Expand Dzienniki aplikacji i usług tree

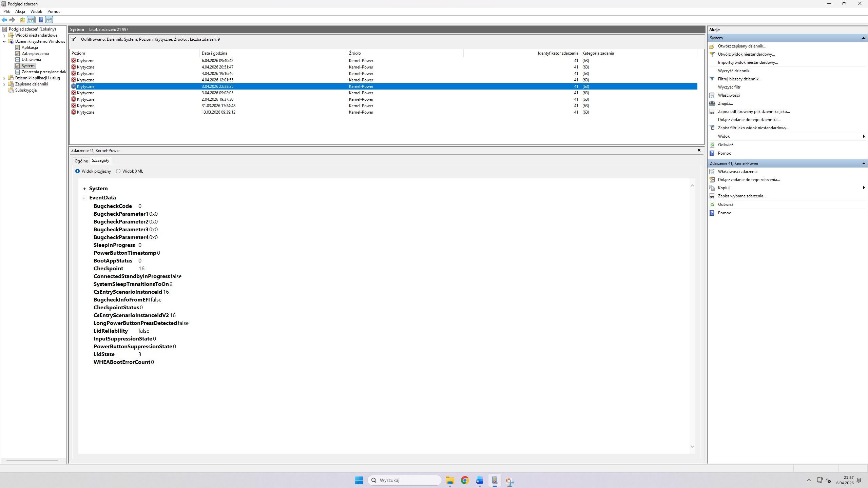4,78
